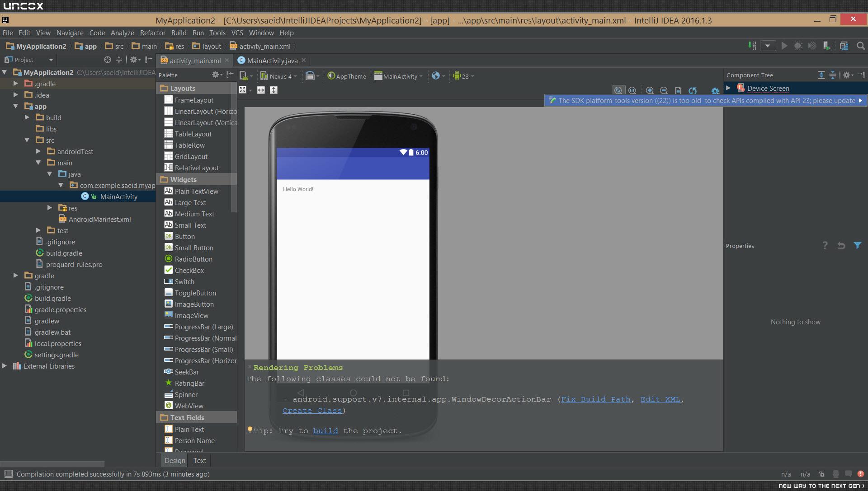
Task: Click the Jump to Source icon
Action: pyautogui.click(x=678, y=90)
